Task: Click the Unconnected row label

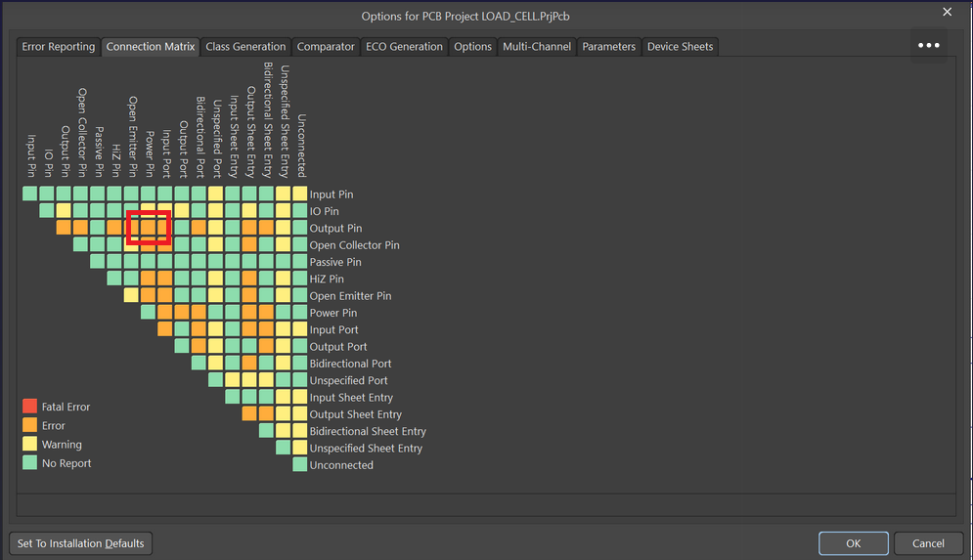Action: [x=341, y=465]
